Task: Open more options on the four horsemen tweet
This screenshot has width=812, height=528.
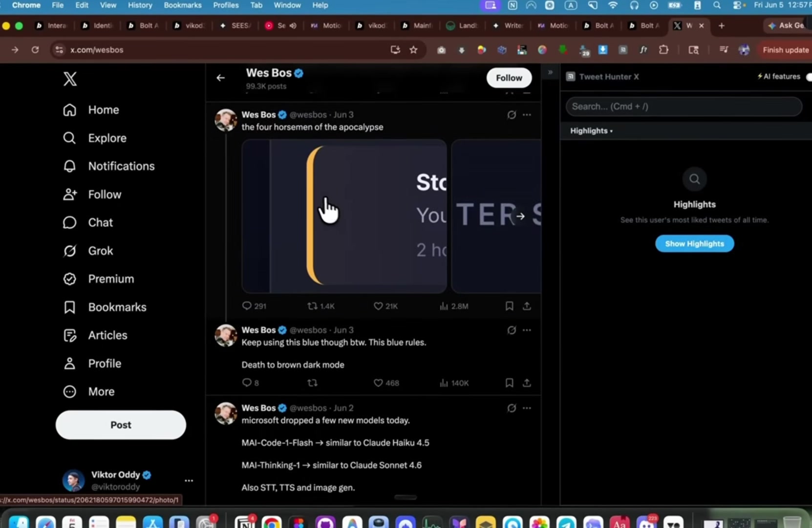Action: click(527, 115)
